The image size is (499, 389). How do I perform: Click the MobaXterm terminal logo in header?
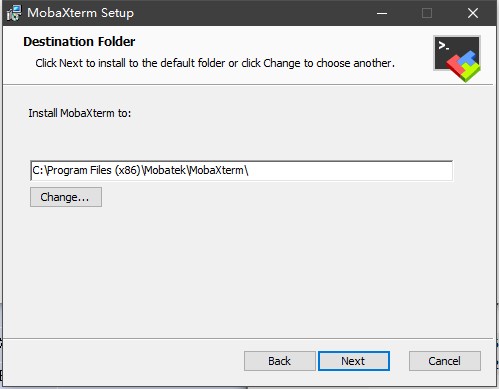(x=457, y=59)
